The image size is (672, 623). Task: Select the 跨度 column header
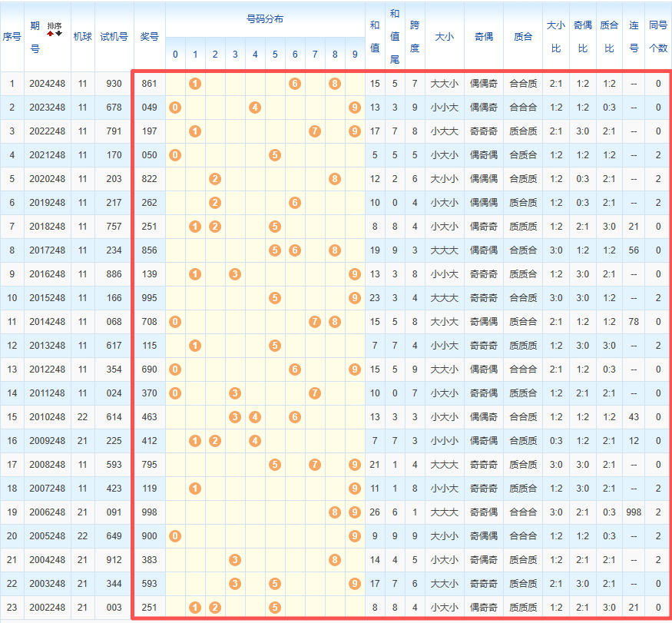(415, 35)
